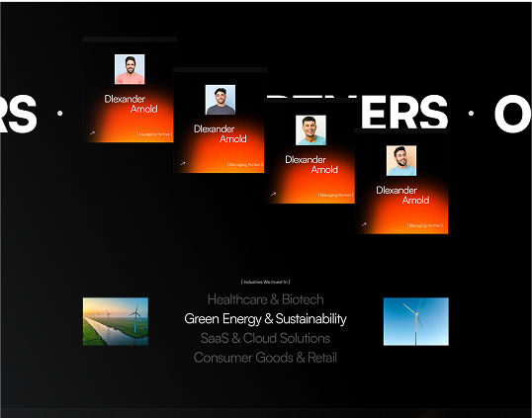Open arrow icon on beige-background partner card
Viewport: 532px width, 418px height.
[364, 224]
